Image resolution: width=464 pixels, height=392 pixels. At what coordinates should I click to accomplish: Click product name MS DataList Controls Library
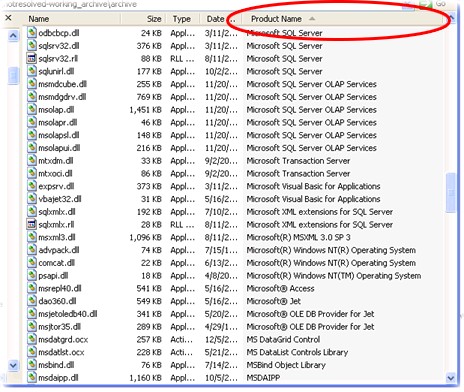[x=297, y=352]
